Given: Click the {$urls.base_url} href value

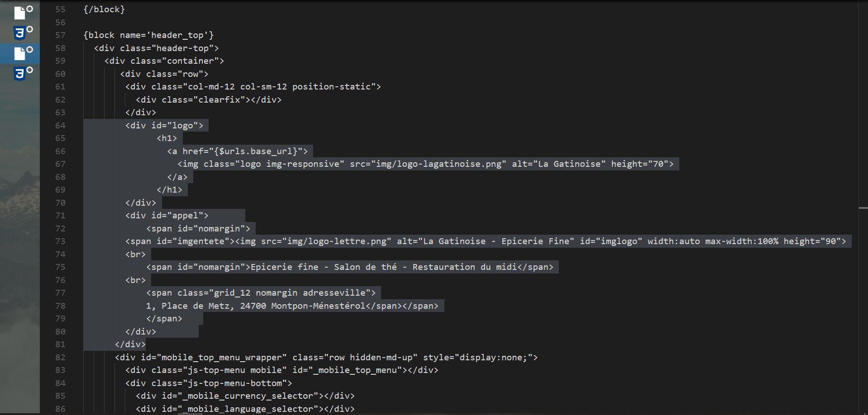Looking at the screenshot, I should pyautogui.click(x=256, y=151).
